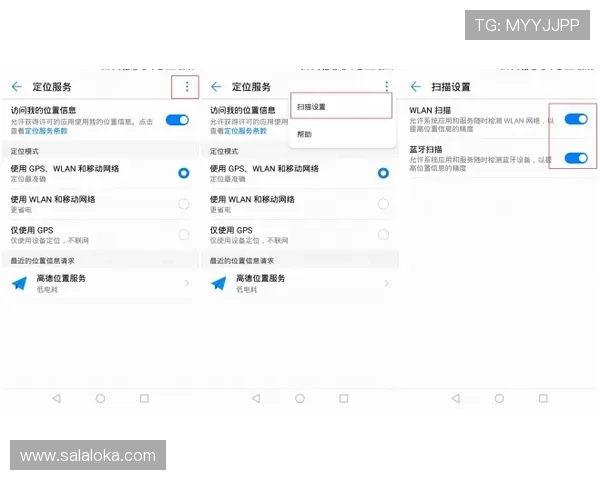600x480 pixels.
Task: Tap 使用 WLAN 和移动网络 label on first screen
Action: [x=53, y=199]
